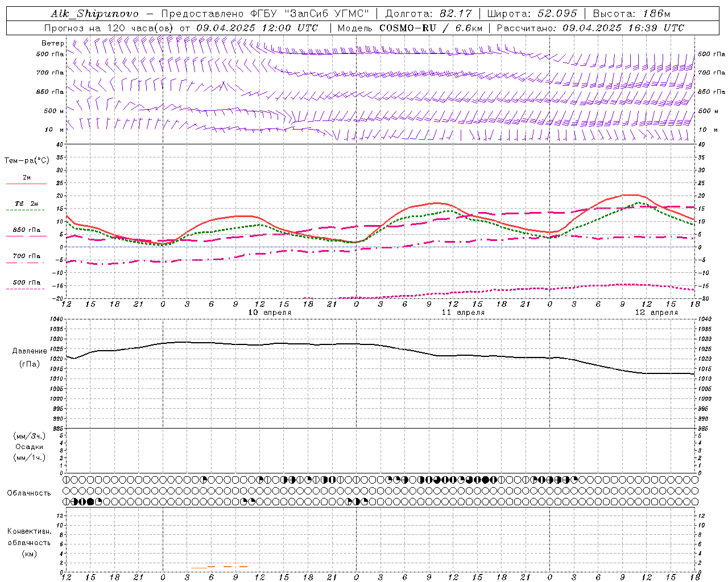Click the left 850 гПа wind level label
This screenshot has height=582, width=728.
point(50,92)
